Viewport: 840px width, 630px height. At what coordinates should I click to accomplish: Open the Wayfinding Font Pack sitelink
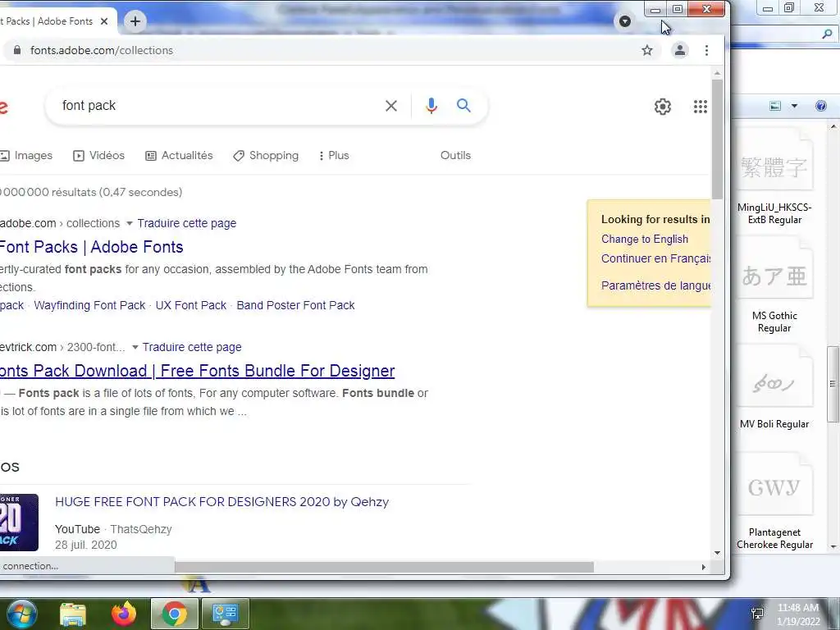pos(89,305)
